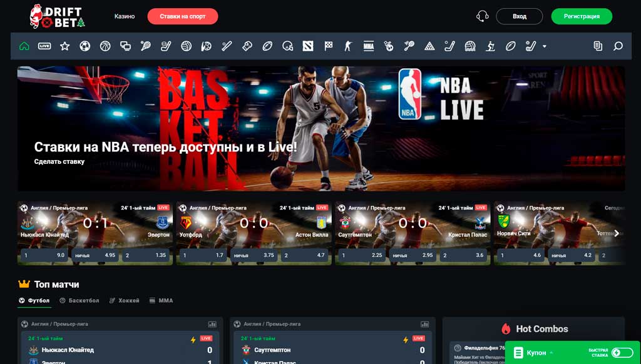Select the tennis racket icon

click(145, 46)
